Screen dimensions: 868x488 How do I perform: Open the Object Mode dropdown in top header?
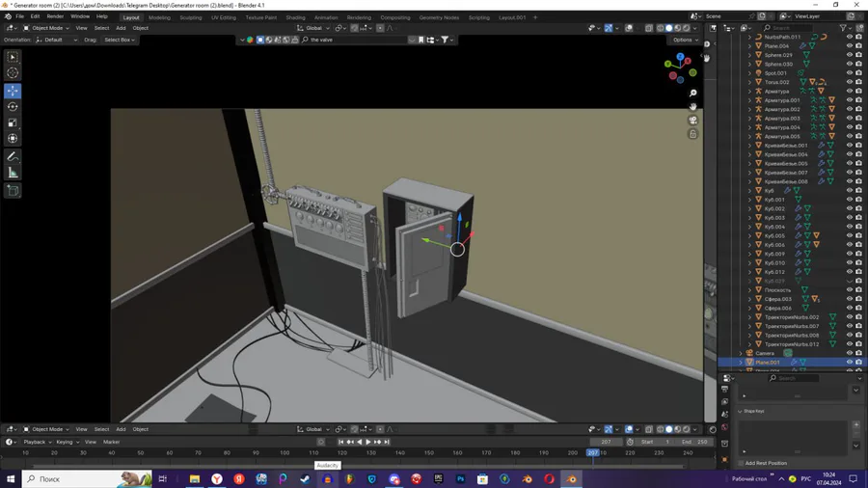click(46, 28)
